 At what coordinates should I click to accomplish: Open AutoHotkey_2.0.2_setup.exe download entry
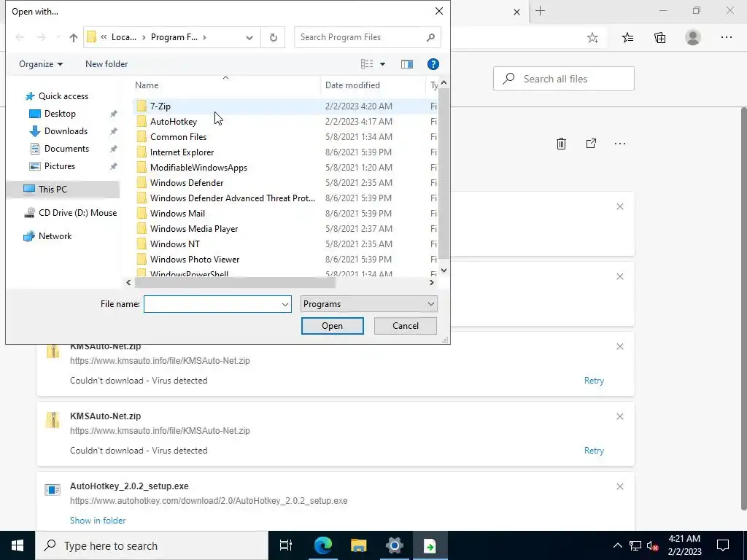tap(129, 486)
